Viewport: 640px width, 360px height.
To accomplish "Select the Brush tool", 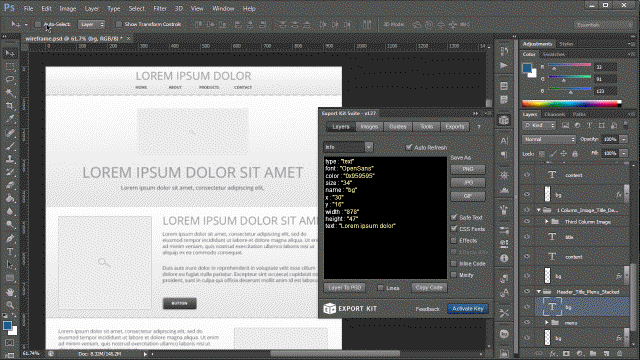I will (x=10, y=146).
